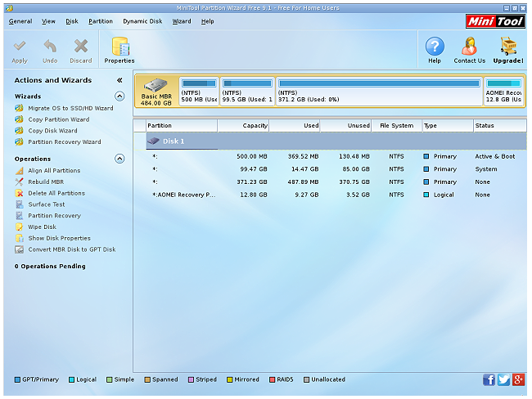Sort by the Capacity column header
Screen dimensions: 532x399
point(243,125)
